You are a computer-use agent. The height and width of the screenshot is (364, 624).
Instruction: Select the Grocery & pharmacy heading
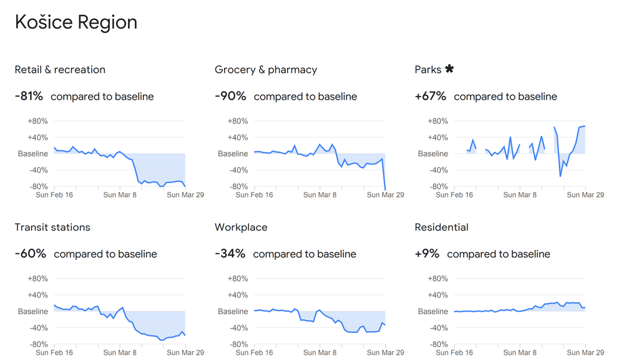(266, 70)
